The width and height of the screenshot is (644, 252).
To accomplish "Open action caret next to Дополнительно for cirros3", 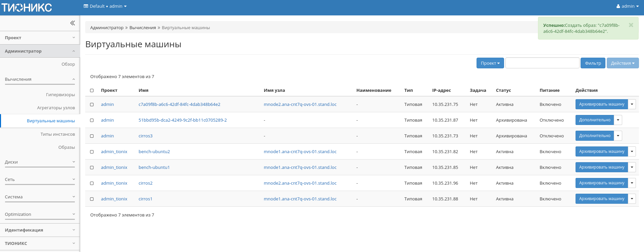I will click(618, 136).
